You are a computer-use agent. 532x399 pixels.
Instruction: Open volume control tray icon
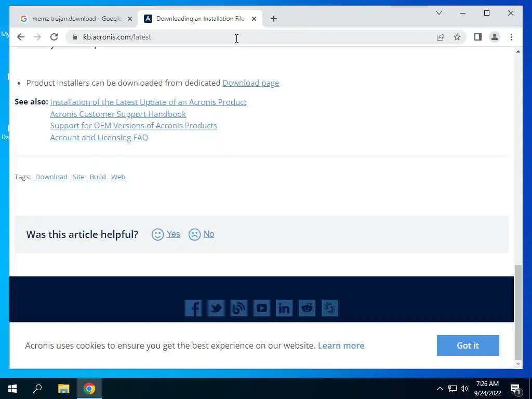[x=464, y=389]
